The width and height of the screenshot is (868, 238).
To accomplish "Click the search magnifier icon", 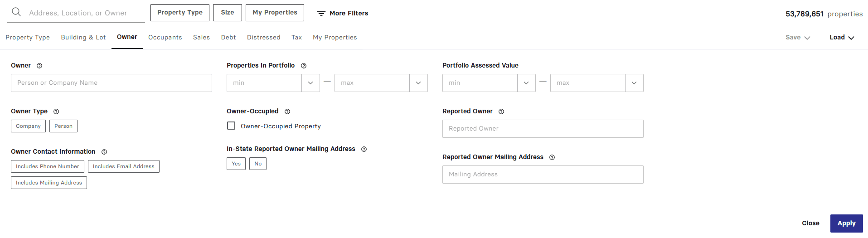I will click(16, 12).
